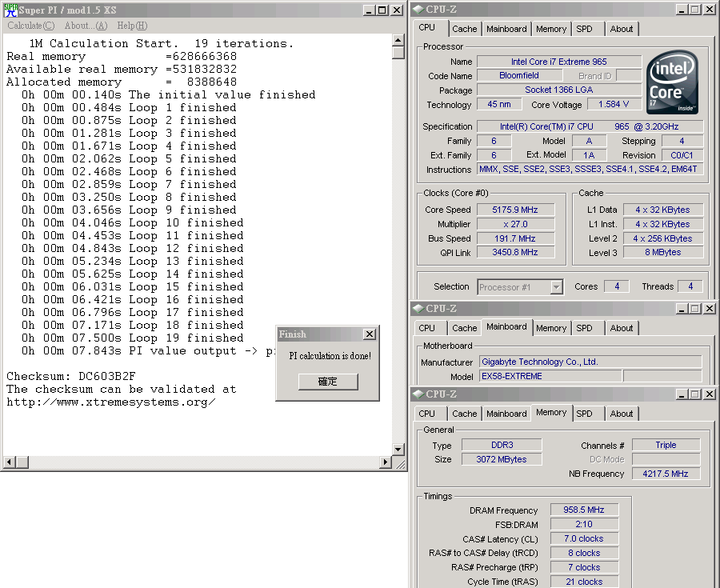Viewport: 720px width, 588px height.
Task: Click the processor name Intel Core i7 Extreme 965
Action: (x=559, y=62)
